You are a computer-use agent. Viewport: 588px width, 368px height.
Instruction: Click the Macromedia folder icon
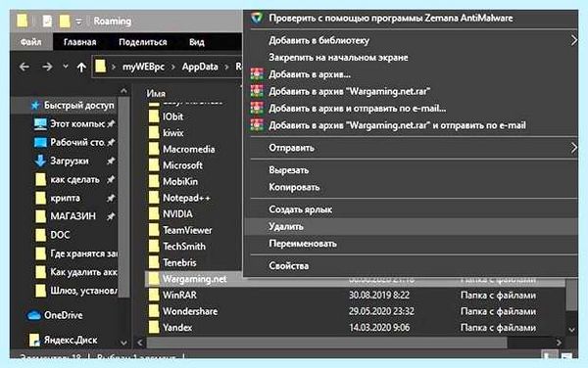154,149
